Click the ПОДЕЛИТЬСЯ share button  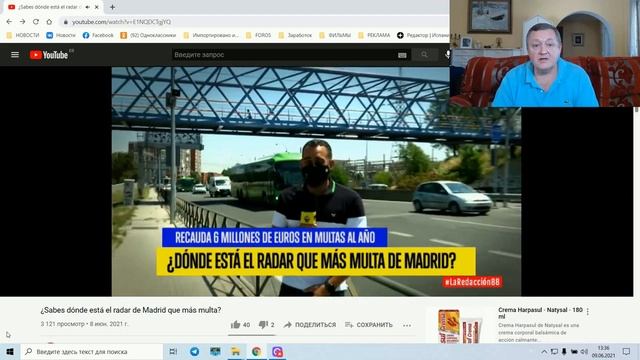pyautogui.click(x=310, y=325)
